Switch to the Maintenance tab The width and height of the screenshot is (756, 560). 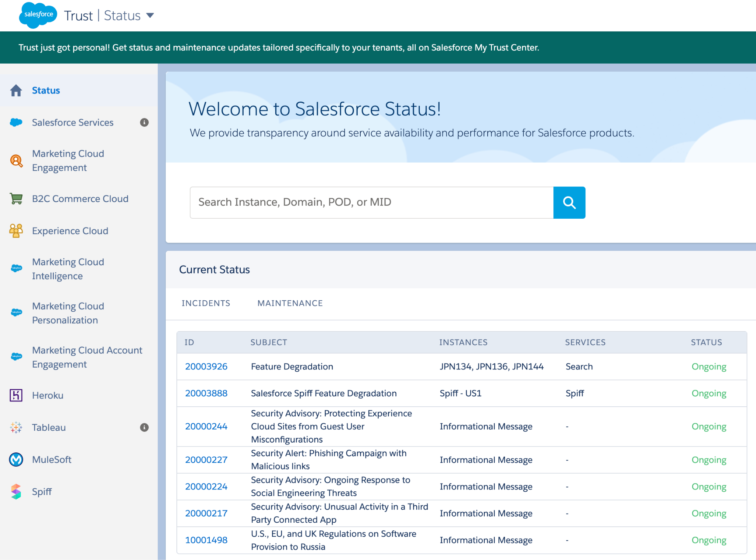290,303
